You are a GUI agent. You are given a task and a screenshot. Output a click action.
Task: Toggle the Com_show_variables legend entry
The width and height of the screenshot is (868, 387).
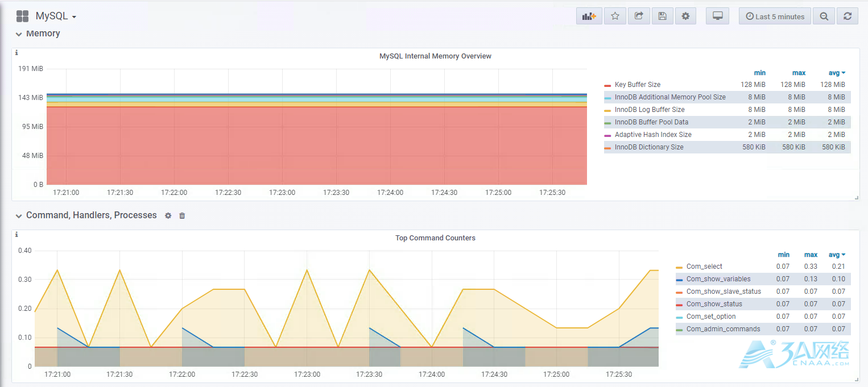718,279
